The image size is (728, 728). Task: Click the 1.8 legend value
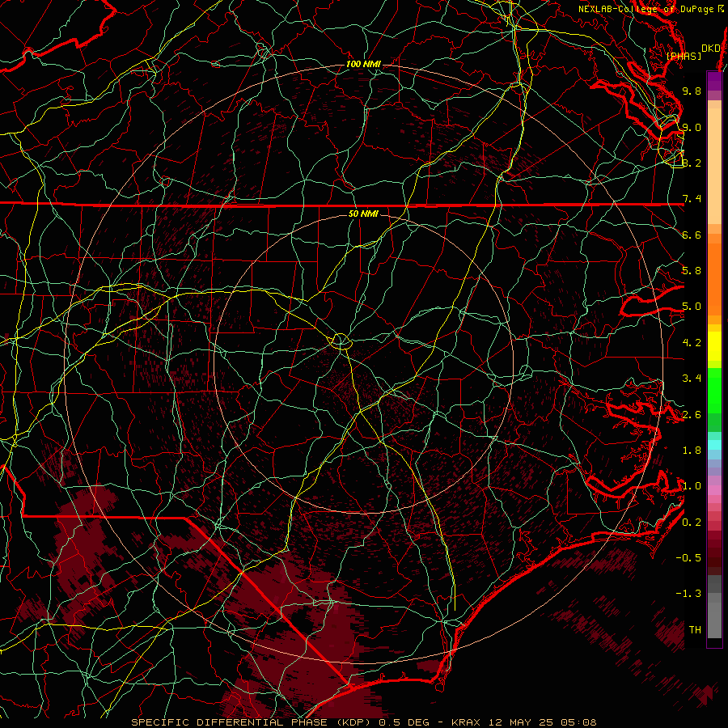click(x=692, y=451)
